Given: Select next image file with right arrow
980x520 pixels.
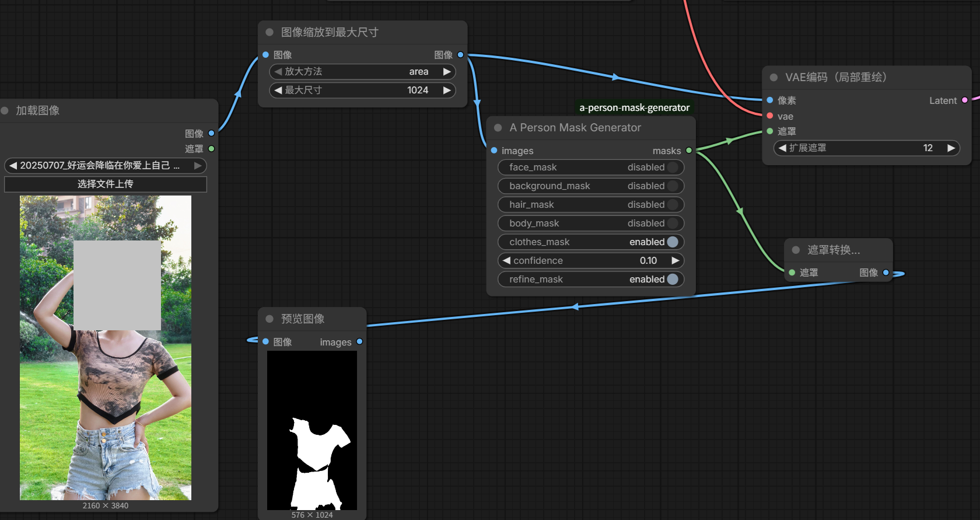Looking at the screenshot, I should [x=198, y=166].
